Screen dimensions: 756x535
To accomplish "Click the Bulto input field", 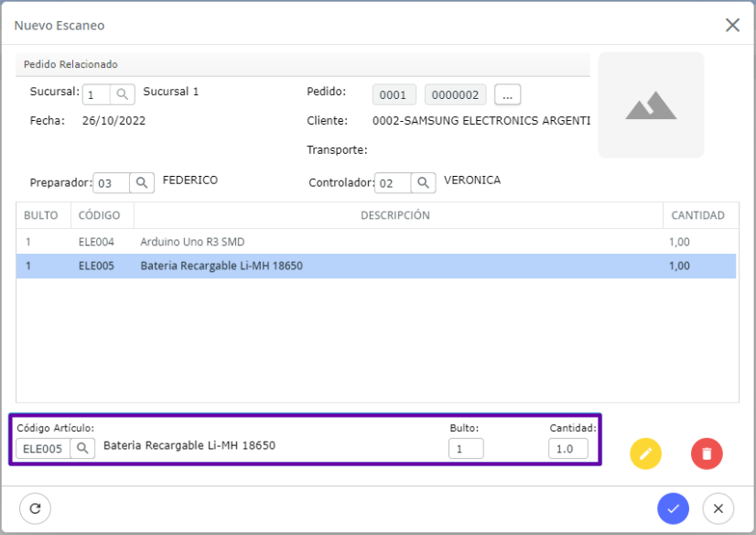I will click(x=466, y=449).
